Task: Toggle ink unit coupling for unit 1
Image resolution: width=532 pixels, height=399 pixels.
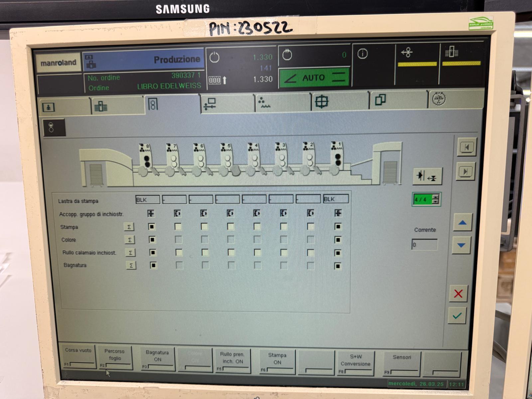Action: click(338, 213)
